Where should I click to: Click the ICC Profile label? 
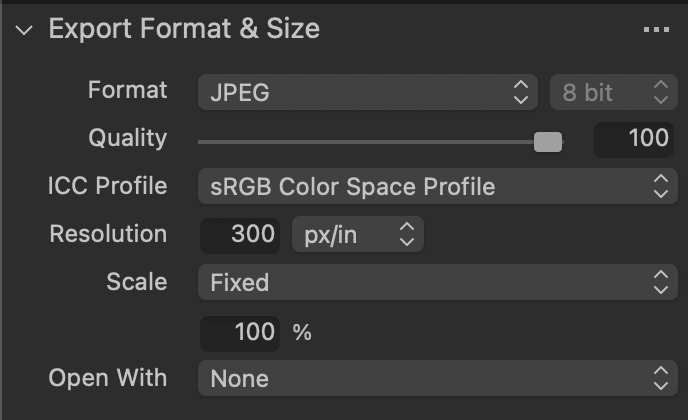point(108,186)
